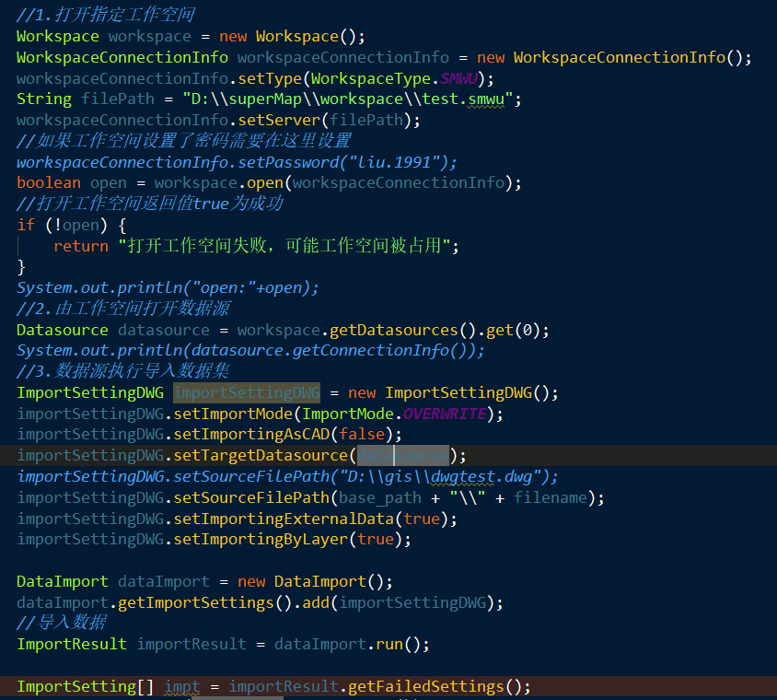Image resolution: width=777 pixels, height=700 pixels.
Task: Click the comment "//2.由工作空间打开数据源"
Action: (x=123, y=309)
